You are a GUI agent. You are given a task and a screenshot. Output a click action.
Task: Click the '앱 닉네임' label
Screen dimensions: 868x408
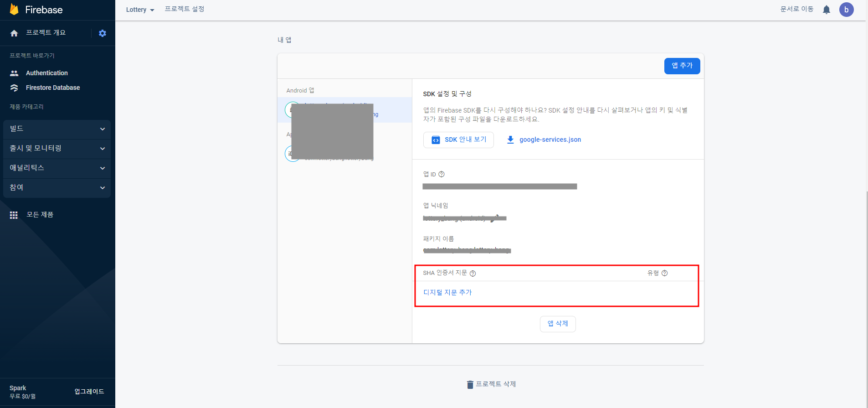[x=436, y=206]
